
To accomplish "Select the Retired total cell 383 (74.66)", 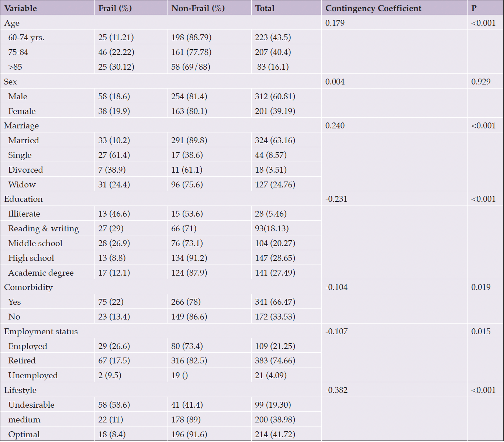I will tap(275, 360).
